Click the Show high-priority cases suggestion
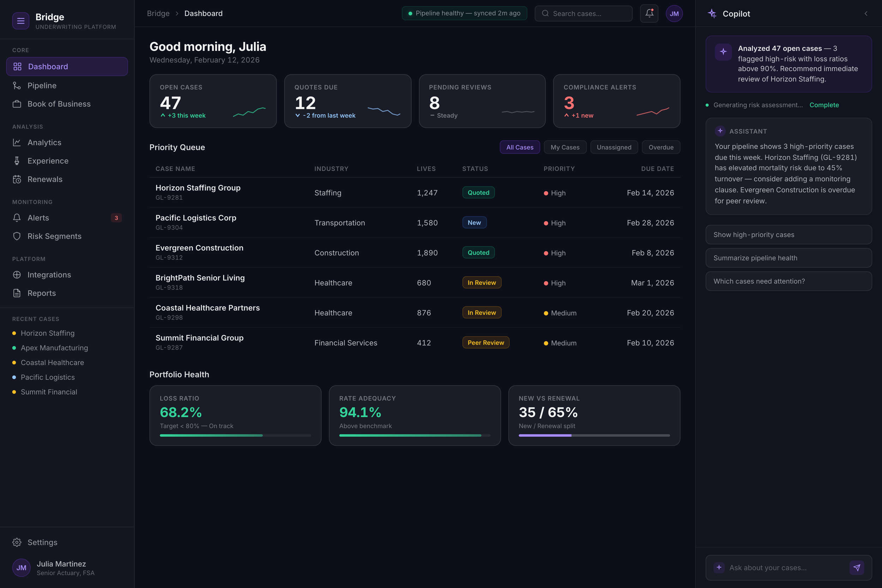Image resolution: width=882 pixels, height=588 pixels. tap(788, 235)
